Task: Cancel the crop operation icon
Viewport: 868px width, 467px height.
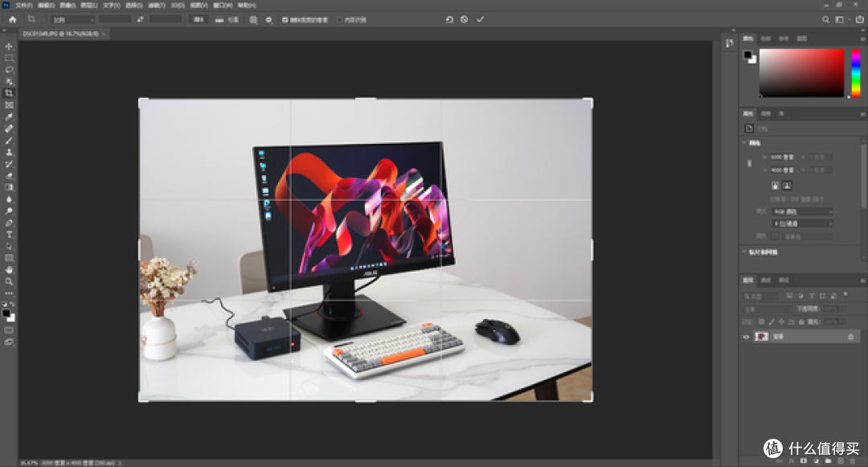Action: (464, 19)
